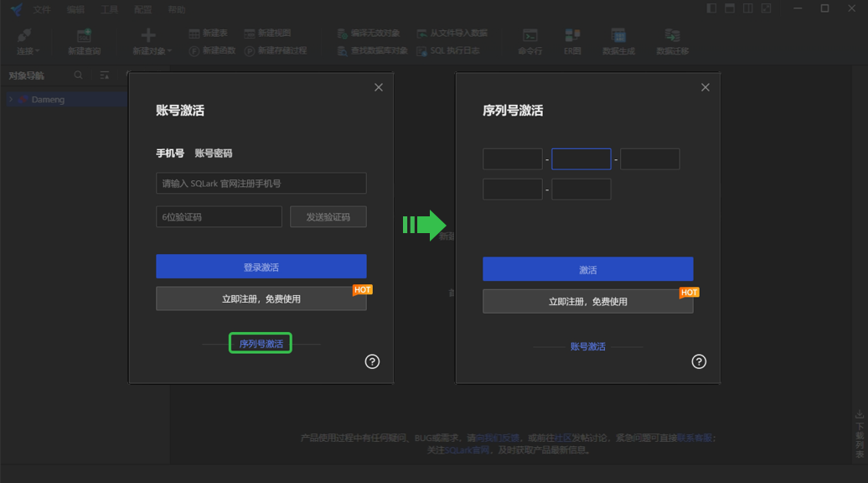Viewport: 868px width, 483px height.
Task: Click the 新建查询 new query icon
Action: pyautogui.click(x=84, y=35)
